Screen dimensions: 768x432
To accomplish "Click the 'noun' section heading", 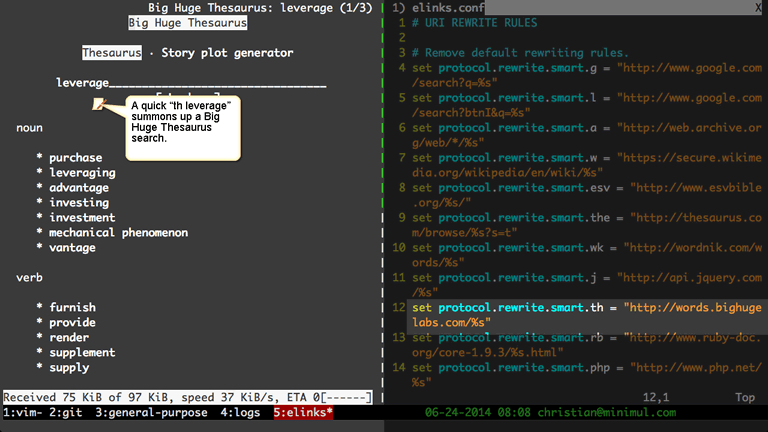I will (x=29, y=128).
